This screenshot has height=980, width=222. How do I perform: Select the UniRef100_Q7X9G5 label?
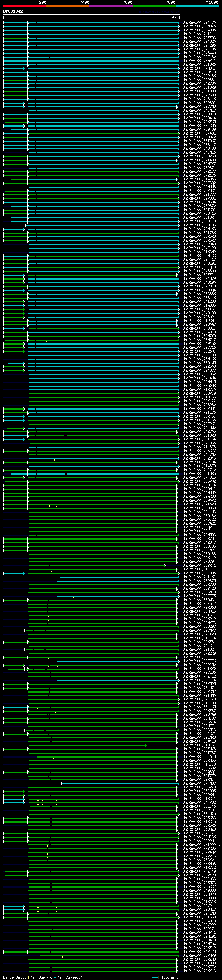click(x=199, y=443)
